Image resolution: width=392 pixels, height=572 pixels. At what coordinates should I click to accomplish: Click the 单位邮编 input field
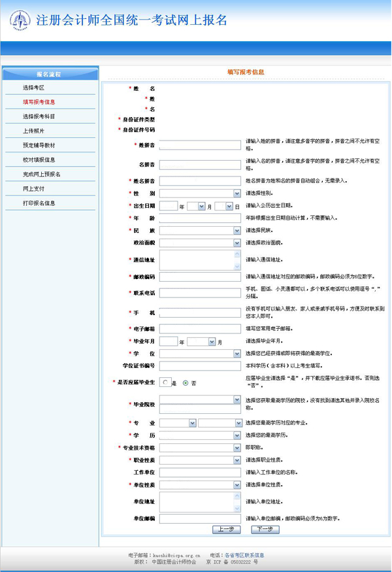pyautogui.click(x=200, y=518)
